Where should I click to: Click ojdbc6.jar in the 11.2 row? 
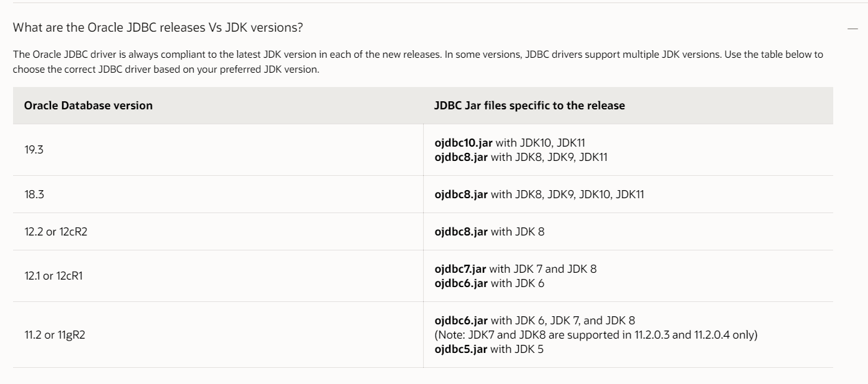point(460,321)
